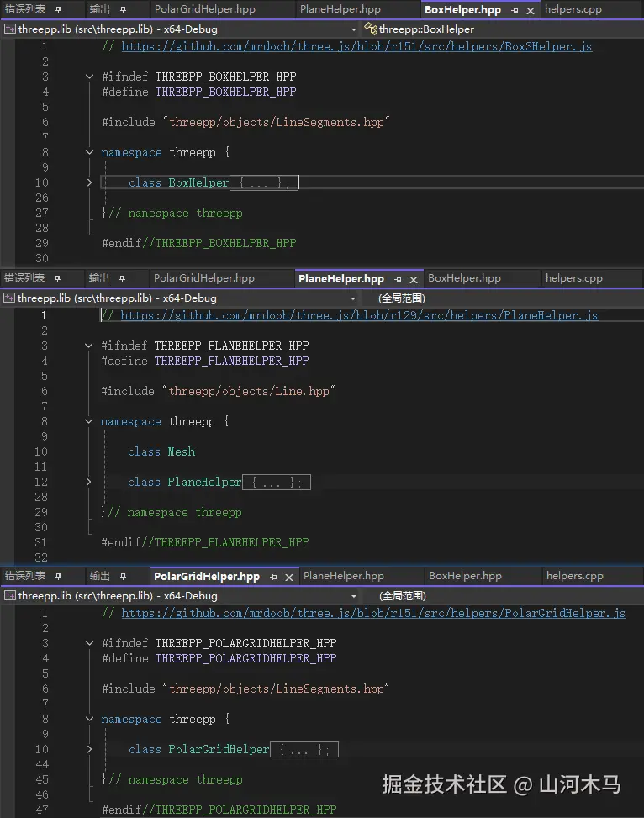Open the PlaneHelper.js GitHub link
Screen dimensions: 644x818
click(x=359, y=316)
